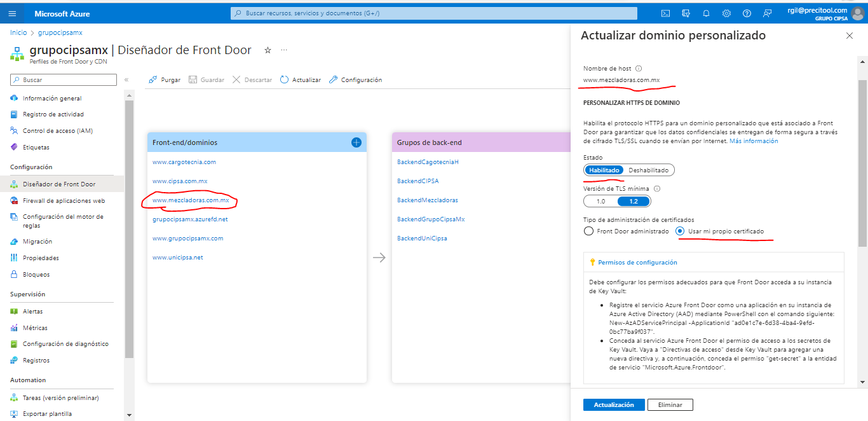Open Configuración in the toolbar
The height and width of the screenshot is (421, 868).
tap(355, 80)
